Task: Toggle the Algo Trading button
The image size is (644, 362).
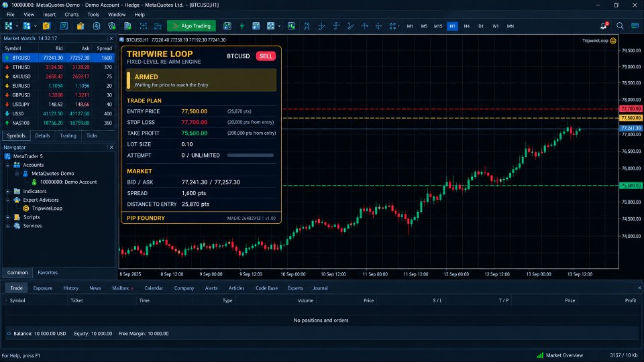Action: pos(191,26)
